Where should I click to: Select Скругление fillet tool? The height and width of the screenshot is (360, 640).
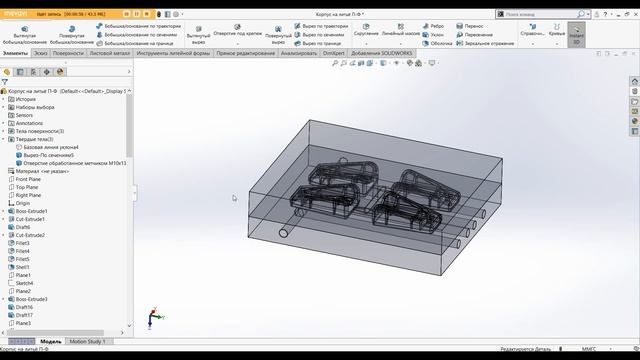coord(366,30)
